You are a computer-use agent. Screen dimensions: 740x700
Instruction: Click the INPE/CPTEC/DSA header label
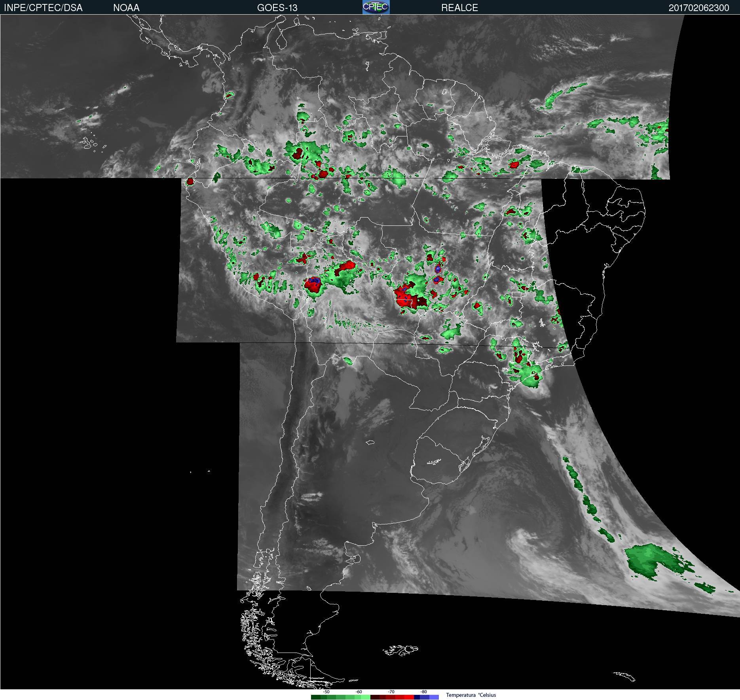43,8
